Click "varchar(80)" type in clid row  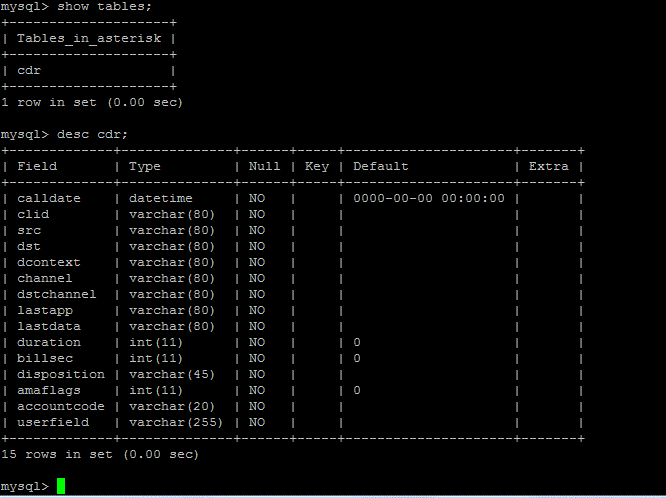[x=172, y=214]
